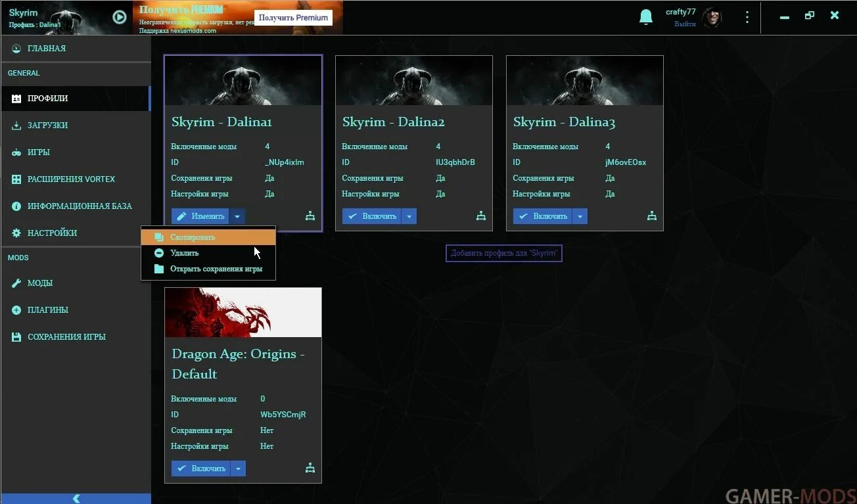Image resolution: width=857 pixels, height=504 pixels.
Task: Click the Skyrim - Dalina2 profile title
Action: pos(394,122)
